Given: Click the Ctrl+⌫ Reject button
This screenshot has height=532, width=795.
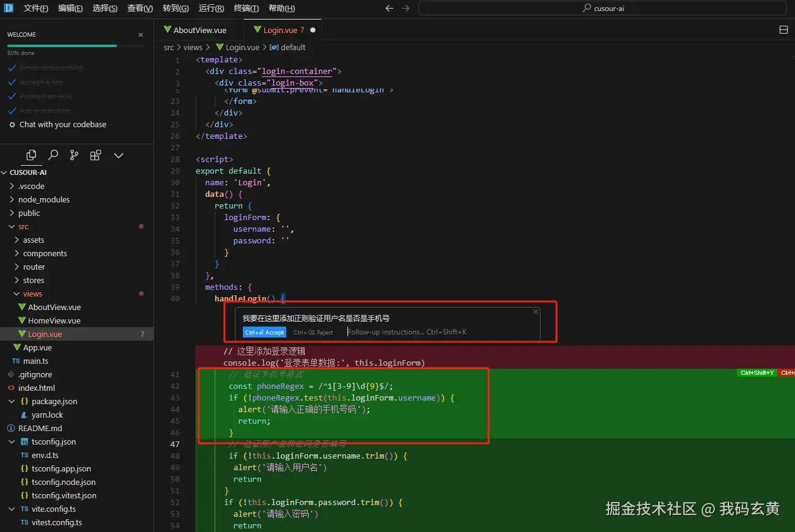Looking at the screenshot, I should [313, 332].
